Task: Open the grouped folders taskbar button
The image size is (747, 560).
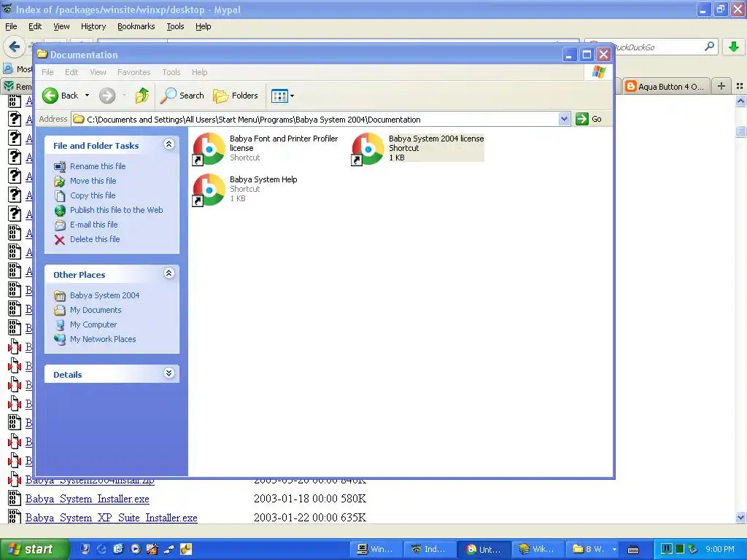Action: click(593, 550)
